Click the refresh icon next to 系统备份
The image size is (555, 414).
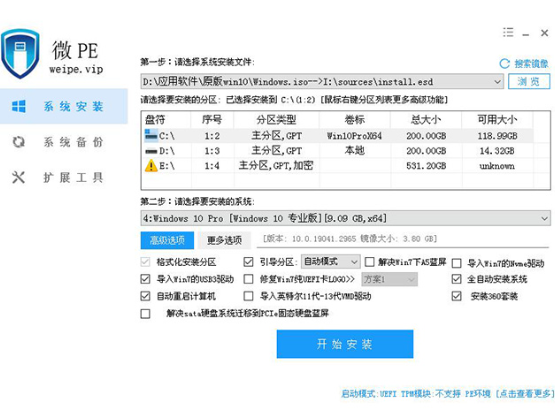(19, 142)
